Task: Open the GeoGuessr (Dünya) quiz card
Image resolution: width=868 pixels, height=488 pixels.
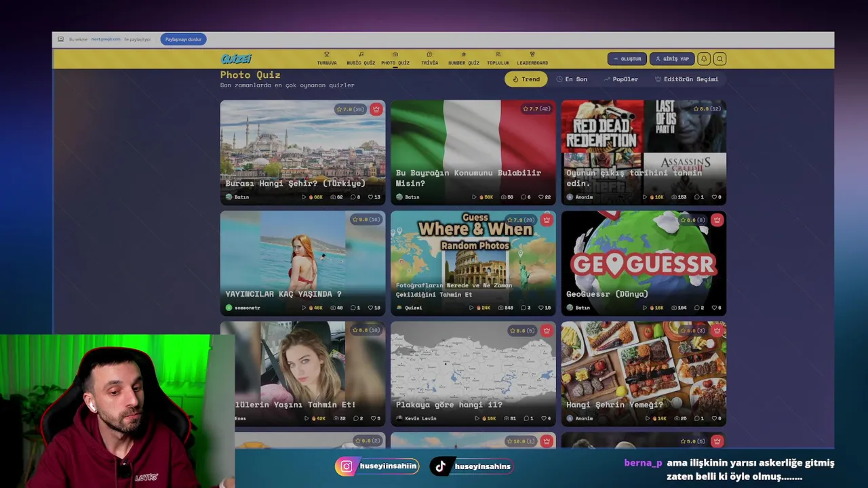Action: [x=644, y=263]
